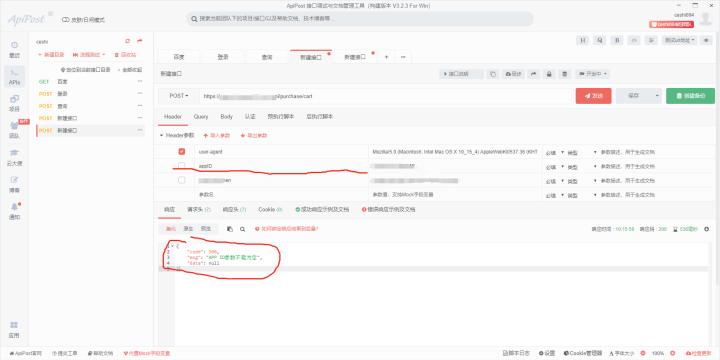The width and height of the screenshot is (720, 360).
Task: Open the 流程测试 dropdown
Action: (x=90, y=54)
